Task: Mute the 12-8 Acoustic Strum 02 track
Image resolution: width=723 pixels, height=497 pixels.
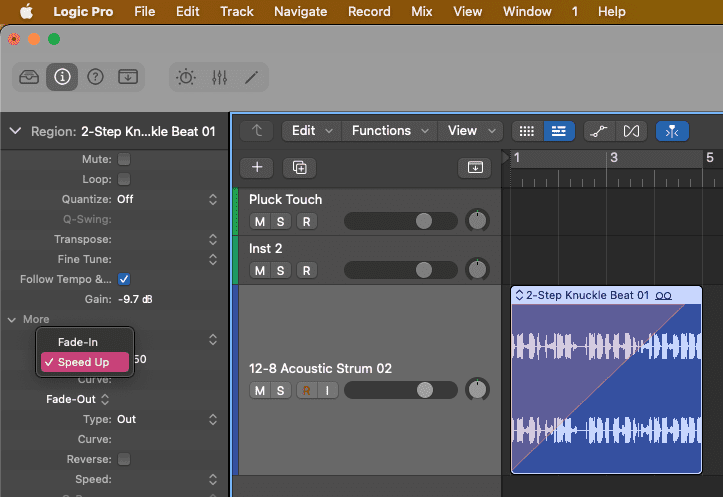Action: (x=260, y=390)
